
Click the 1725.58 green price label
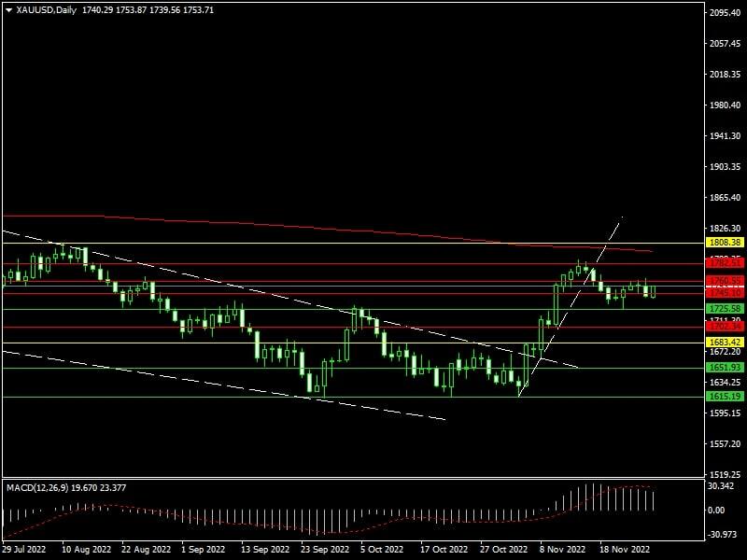[x=726, y=309]
